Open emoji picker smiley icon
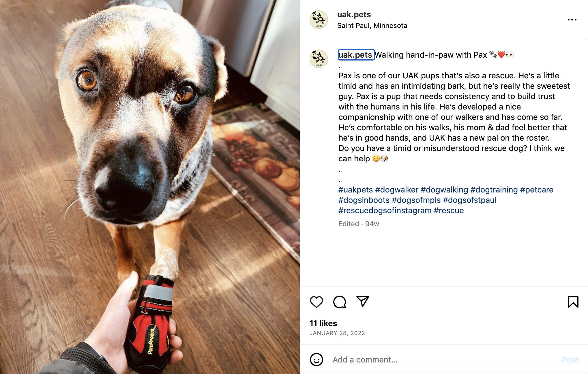 316,360
